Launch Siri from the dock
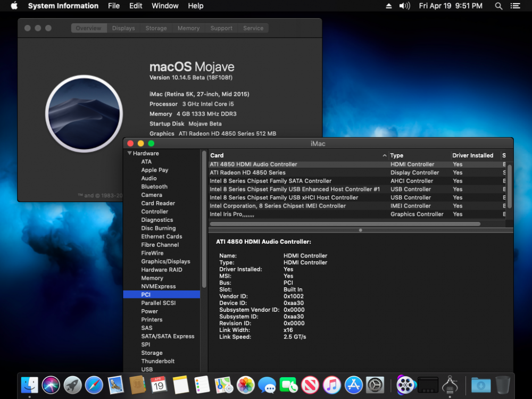The height and width of the screenshot is (399, 532). tap(51, 385)
